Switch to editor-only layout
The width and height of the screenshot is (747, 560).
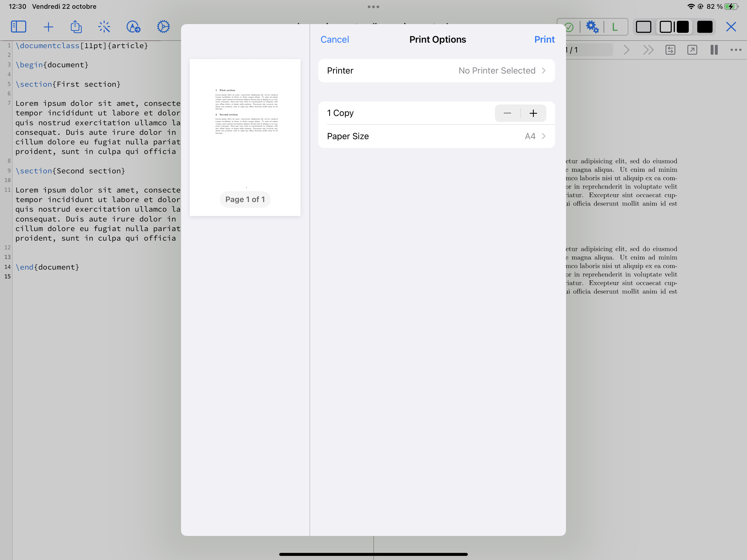tap(644, 27)
